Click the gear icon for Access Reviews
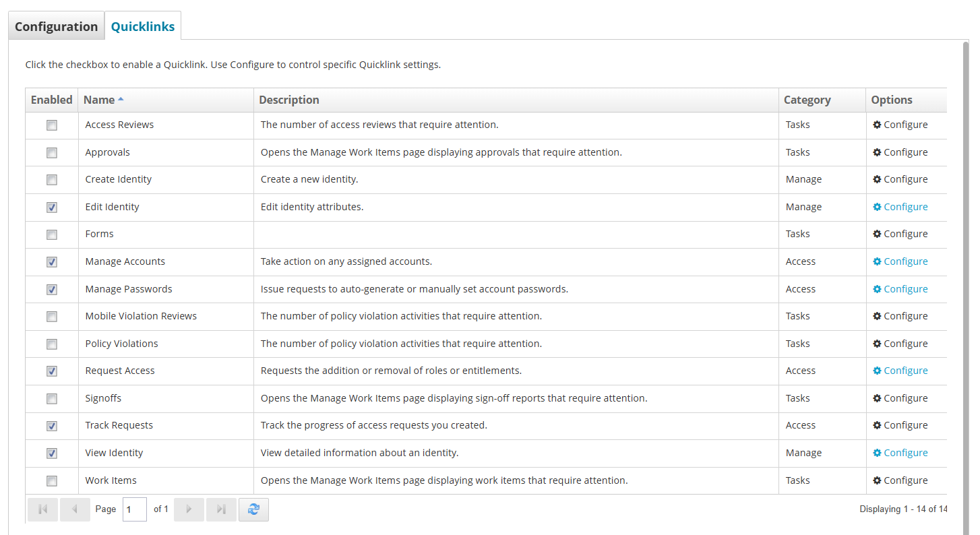 point(877,125)
